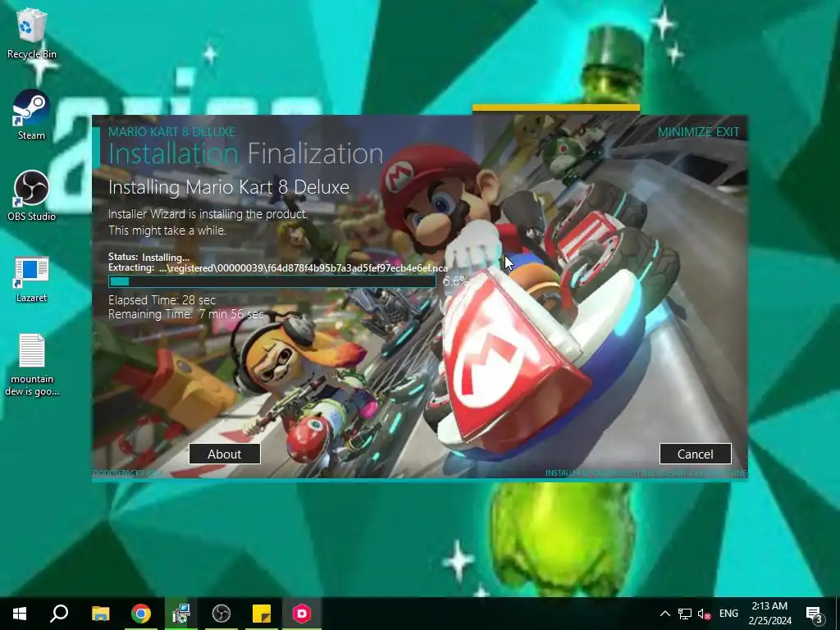This screenshot has width=840, height=630.
Task: Switch to the installer taskbar icon
Action: (181, 614)
